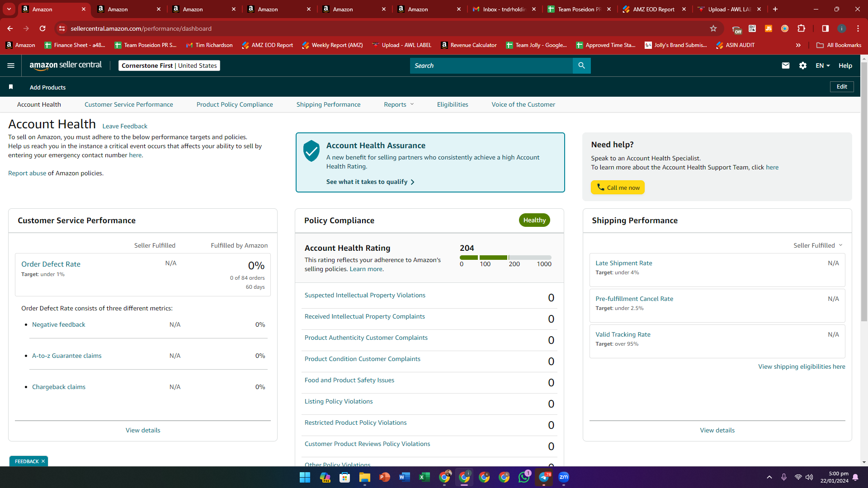Open the browser profile avatar icon
Image resolution: width=868 pixels, height=488 pixels.
tap(841, 28)
